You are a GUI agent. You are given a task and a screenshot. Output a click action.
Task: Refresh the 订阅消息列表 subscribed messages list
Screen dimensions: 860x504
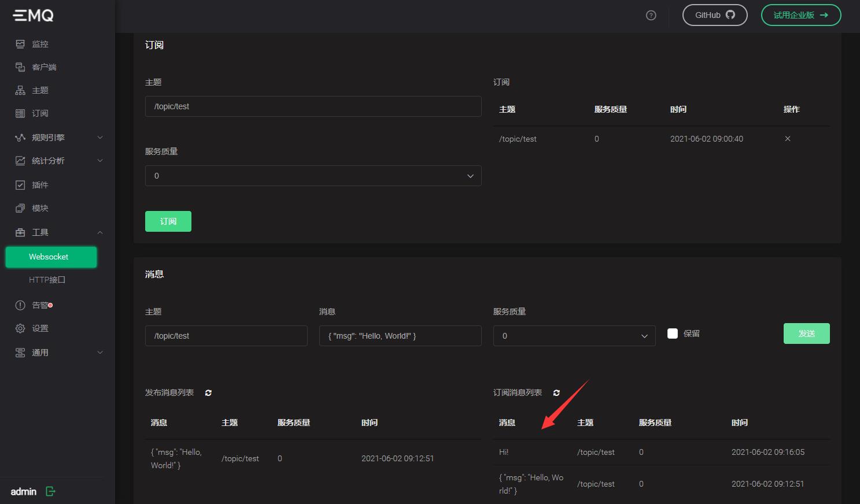(x=556, y=393)
